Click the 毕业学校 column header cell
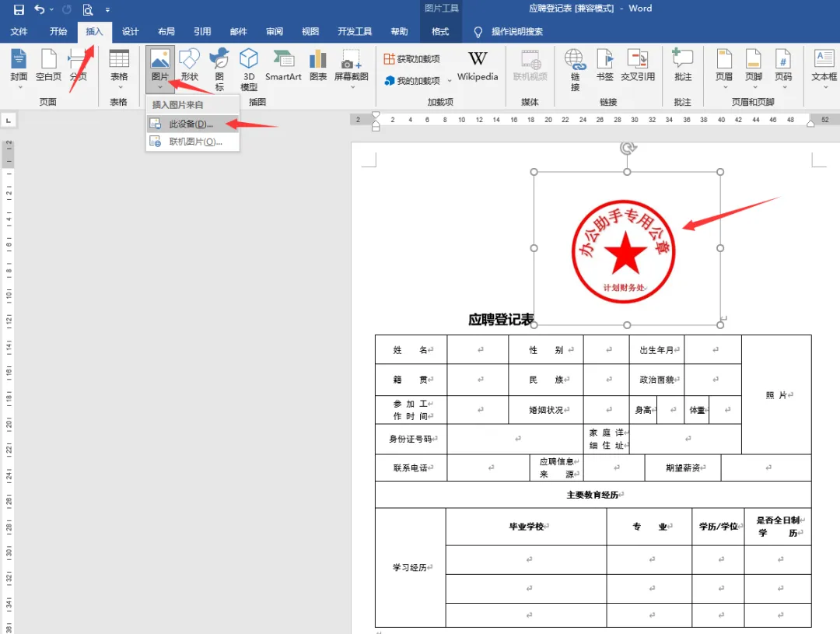Viewport: 840px width, 634px height. (527, 527)
